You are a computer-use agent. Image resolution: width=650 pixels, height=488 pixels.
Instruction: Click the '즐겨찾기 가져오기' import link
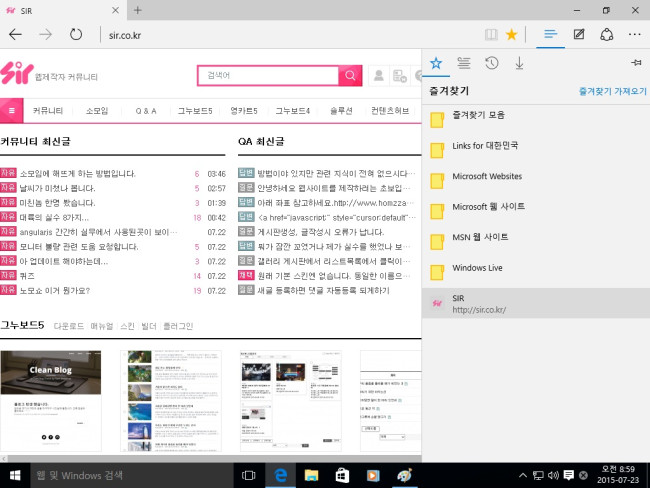pyautogui.click(x=613, y=90)
